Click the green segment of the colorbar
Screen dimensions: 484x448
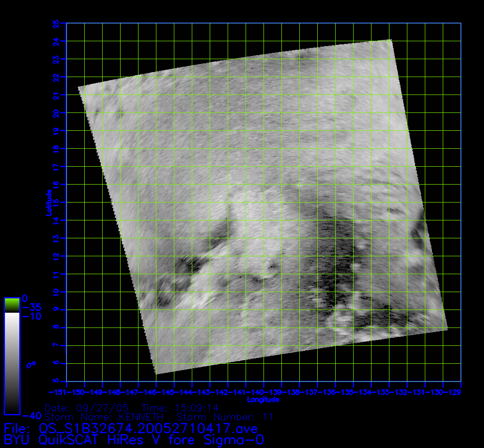12,305
